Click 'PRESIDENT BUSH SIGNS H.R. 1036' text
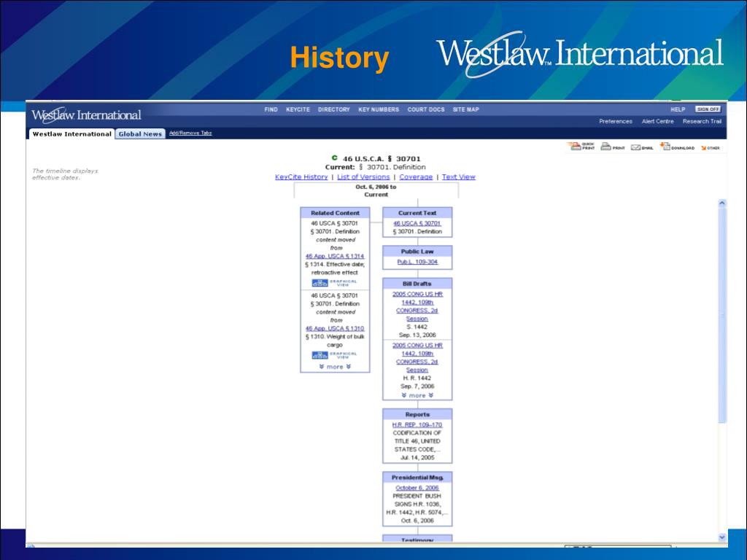 417,500
